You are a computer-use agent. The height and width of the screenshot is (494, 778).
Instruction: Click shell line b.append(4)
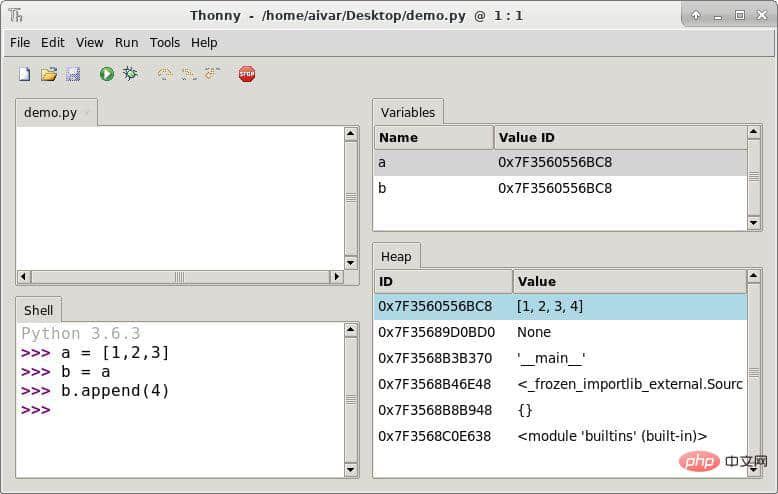click(x=115, y=391)
